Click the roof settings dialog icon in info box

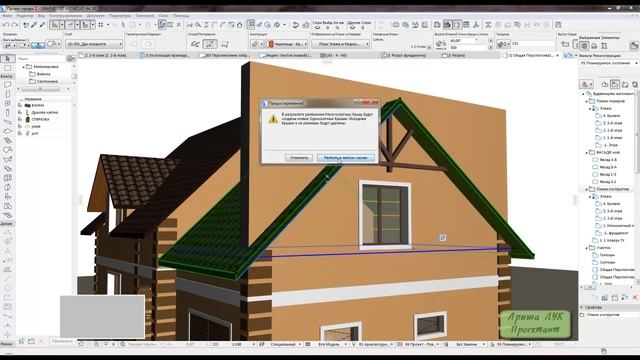pyautogui.click(x=52, y=44)
